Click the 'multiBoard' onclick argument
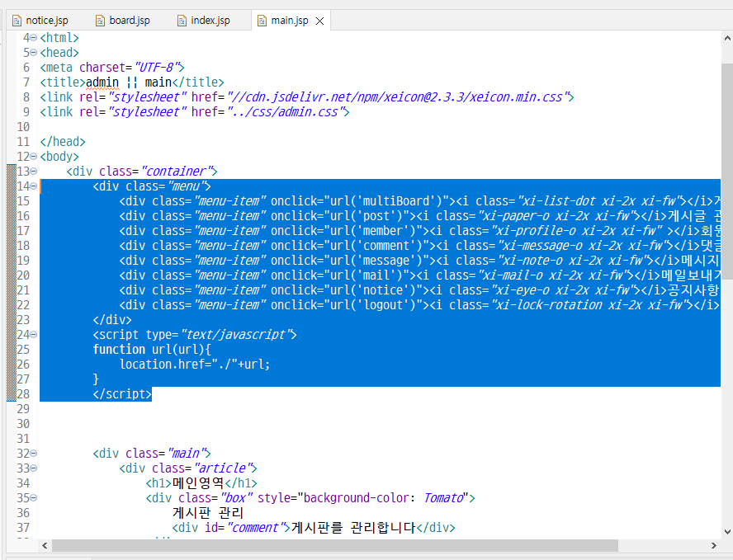Viewport: 733px width, 560px height. click(396, 201)
